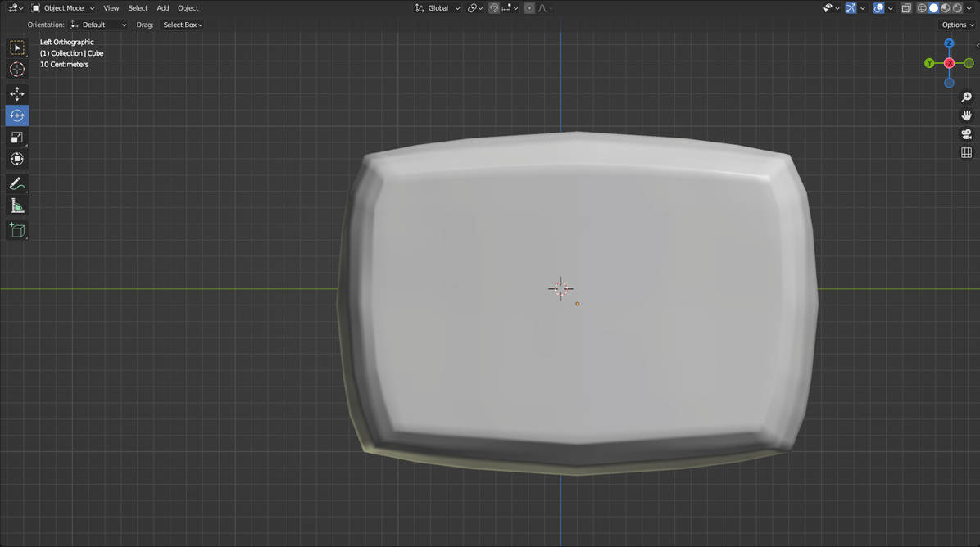Click the Z axis on navigation gizmo
Viewport: 980px width, 547px height.
tap(949, 43)
